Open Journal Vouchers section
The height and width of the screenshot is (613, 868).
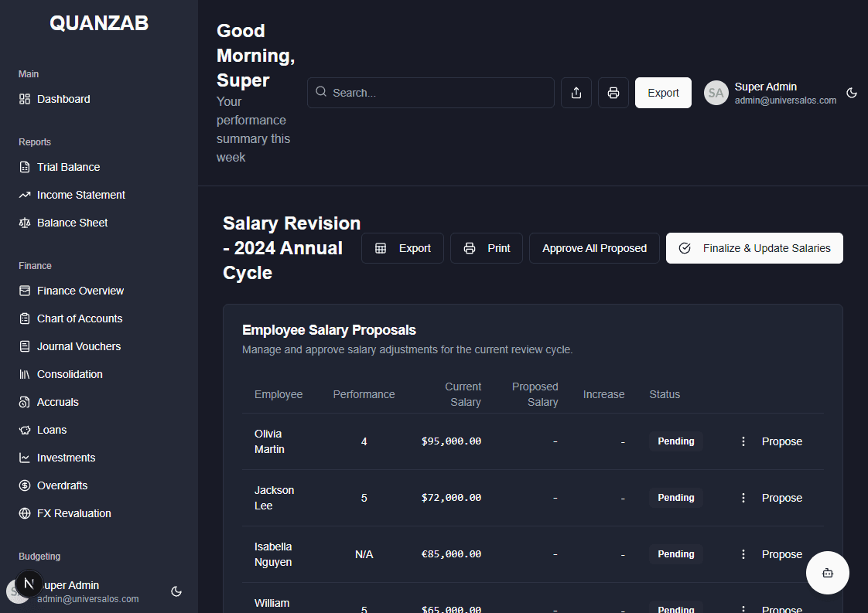tap(79, 346)
